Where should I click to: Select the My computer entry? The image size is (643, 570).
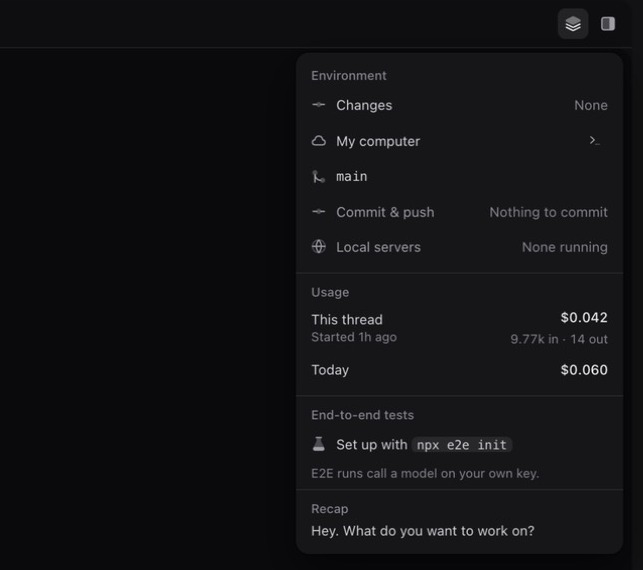tap(459, 141)
